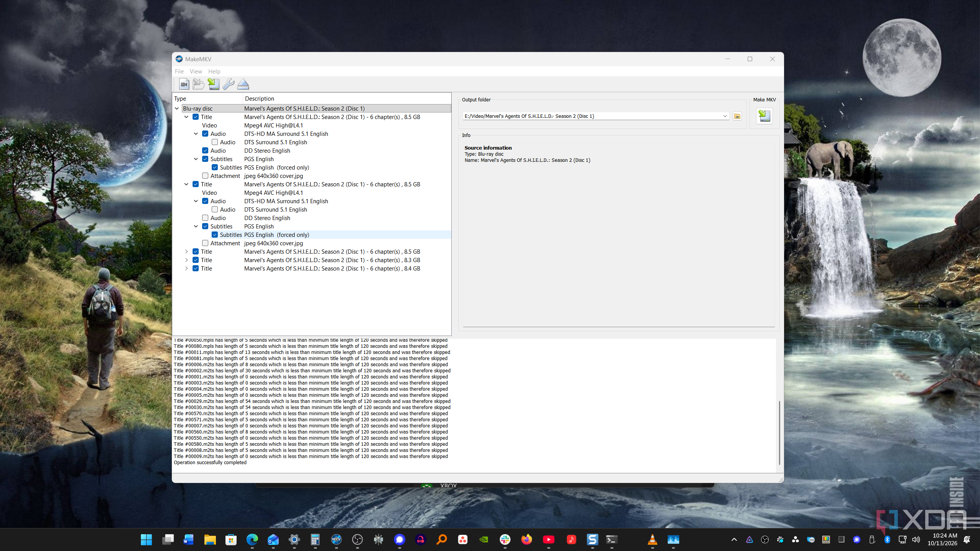The width and height of the screenshot is (980, 551).
Task: Click the Save selected titles toolbar icon
Action: [x=214, y=84]
